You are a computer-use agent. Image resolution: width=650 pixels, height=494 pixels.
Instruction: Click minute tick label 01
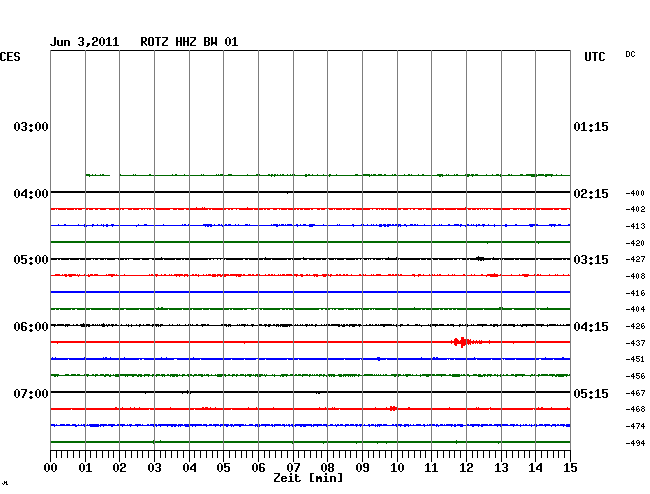[85, 468]
